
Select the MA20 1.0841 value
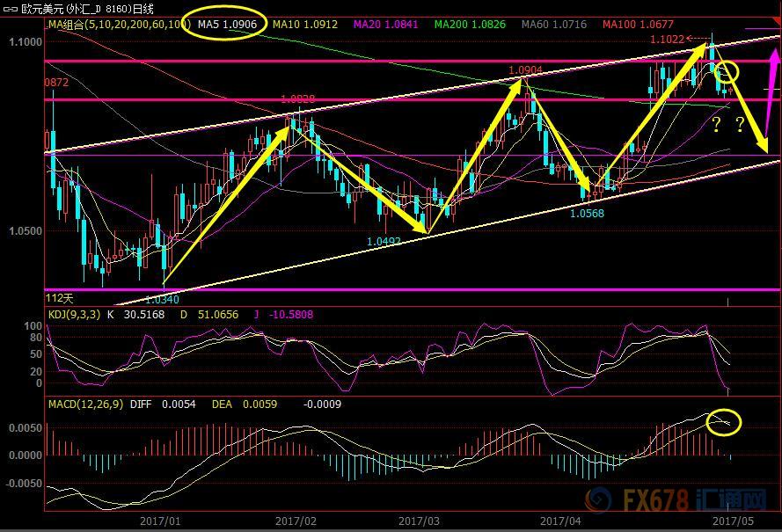click(x=386, y=24)
